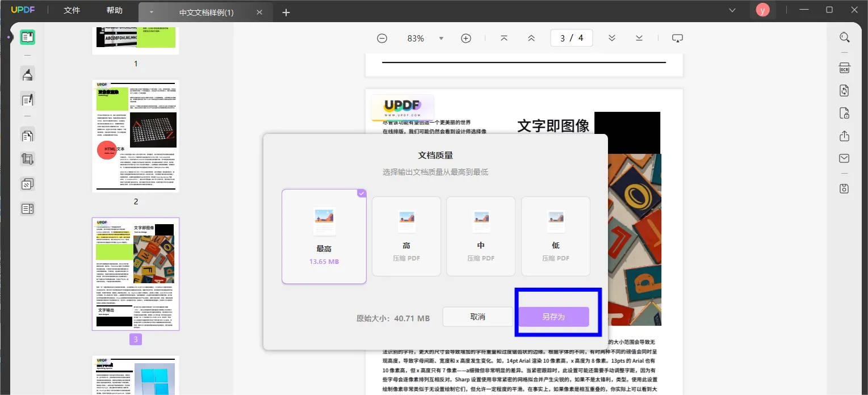Jump to the last page
This screenshot has height=395, width=868.
pyautogui.click(x=639, y=38)
